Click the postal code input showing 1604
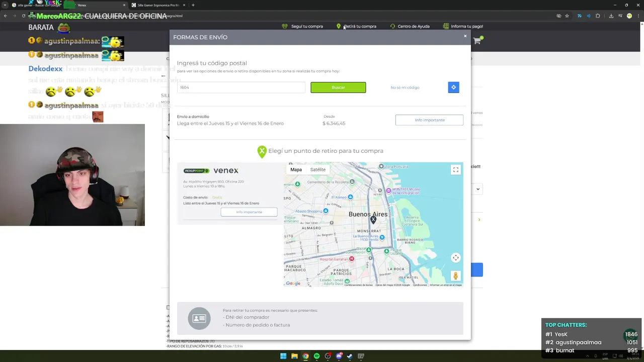644x362 pixels. (x=241, y=87)
